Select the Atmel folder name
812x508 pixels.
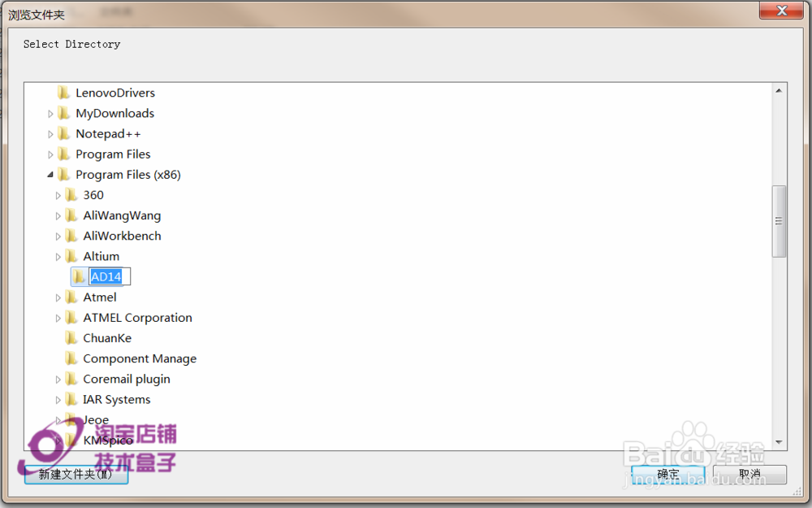99,297
